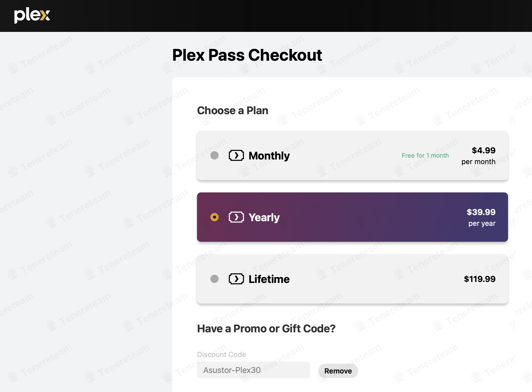
Task: Click the ticket icon beside Monthly
Action: click(x=236, y=155)
